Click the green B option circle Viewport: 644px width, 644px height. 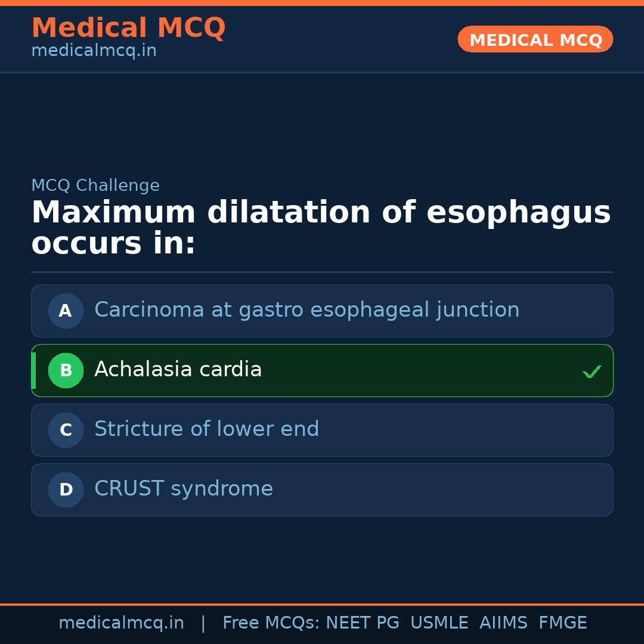tap(66, 370)
